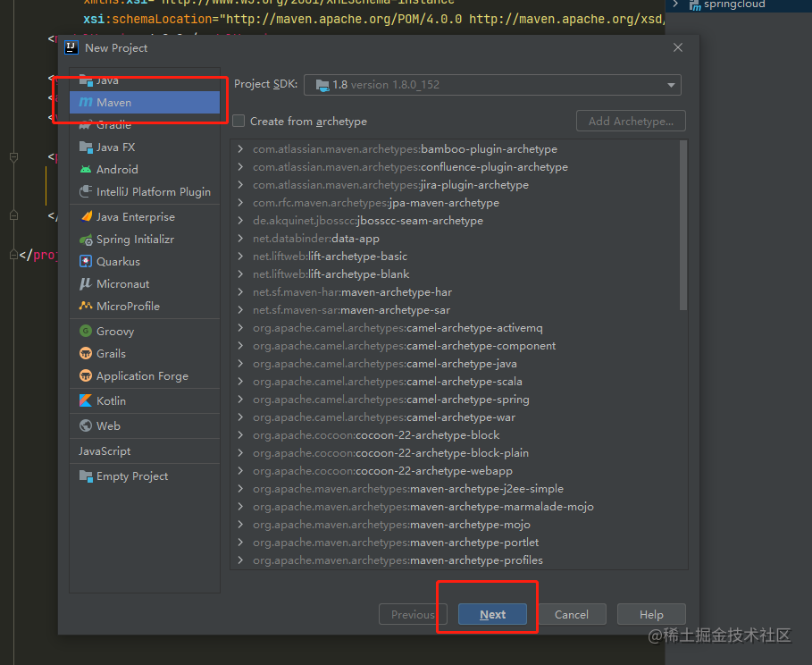
Task: Select maven-archetype-marmalade-mojo row
Action: 455,507
